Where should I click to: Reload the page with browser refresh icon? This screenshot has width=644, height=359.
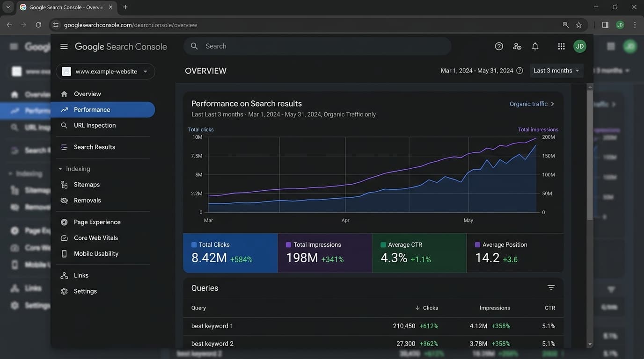click(38, 25)
